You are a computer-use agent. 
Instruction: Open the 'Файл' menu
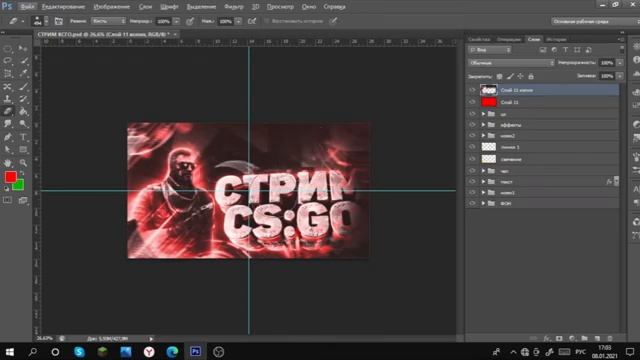point(27,7)
